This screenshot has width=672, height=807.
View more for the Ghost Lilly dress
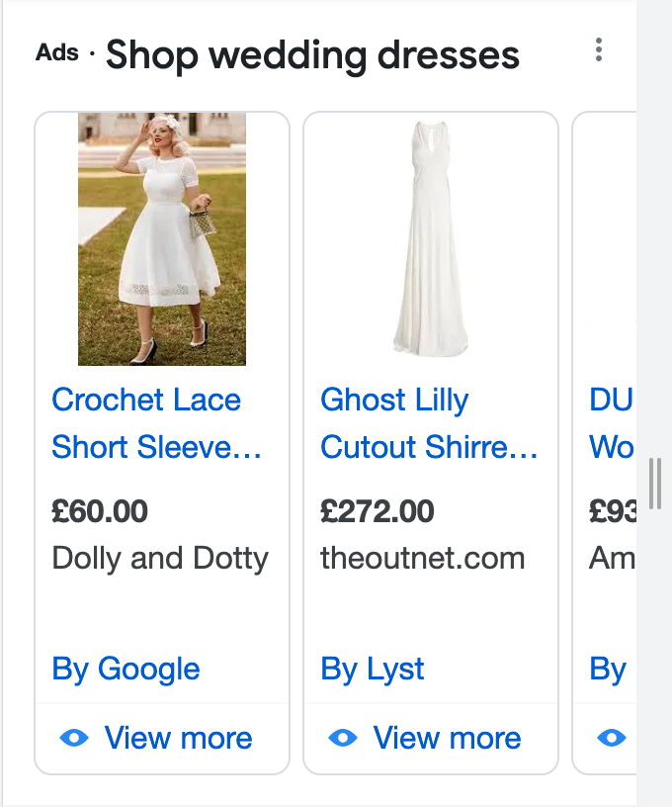(447, 738)
